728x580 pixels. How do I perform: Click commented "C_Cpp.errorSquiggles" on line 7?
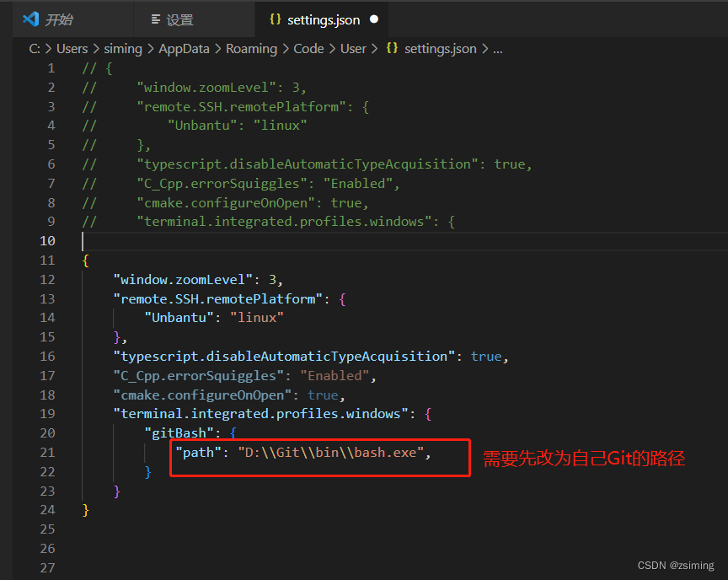(222, 184)
